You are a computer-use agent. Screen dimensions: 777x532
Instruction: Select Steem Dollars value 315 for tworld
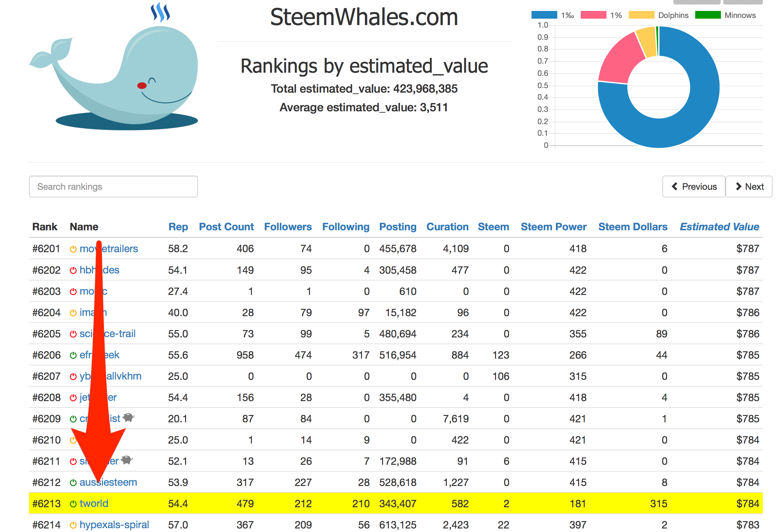[659, 504]
